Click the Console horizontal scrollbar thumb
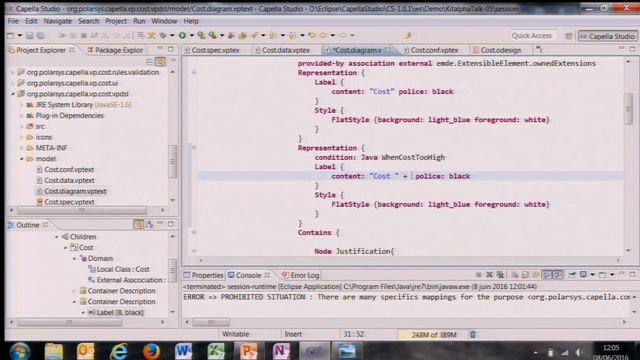640x360 pixels. point(211,322)
